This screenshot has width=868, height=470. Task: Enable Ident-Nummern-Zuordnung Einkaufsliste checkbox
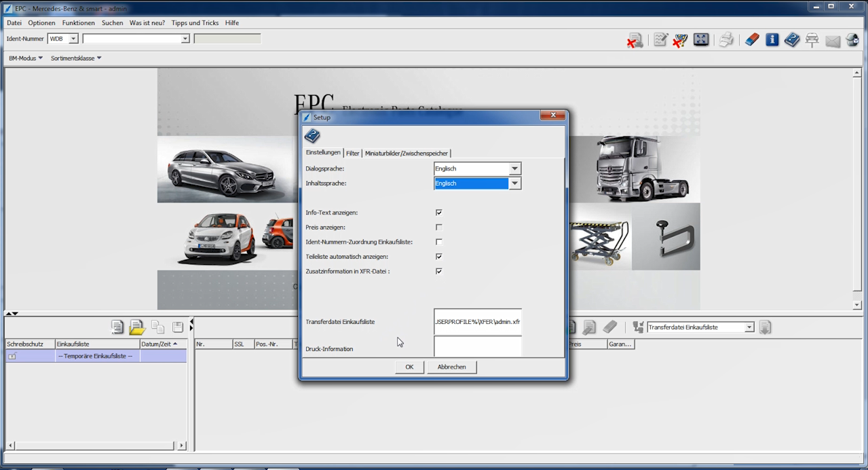pyautogui.click(x=439, y=242)
